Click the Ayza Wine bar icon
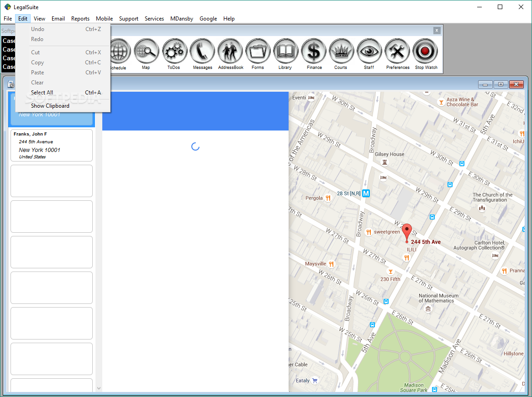Screen dimensions: 532x397 [x=441, y=102]
